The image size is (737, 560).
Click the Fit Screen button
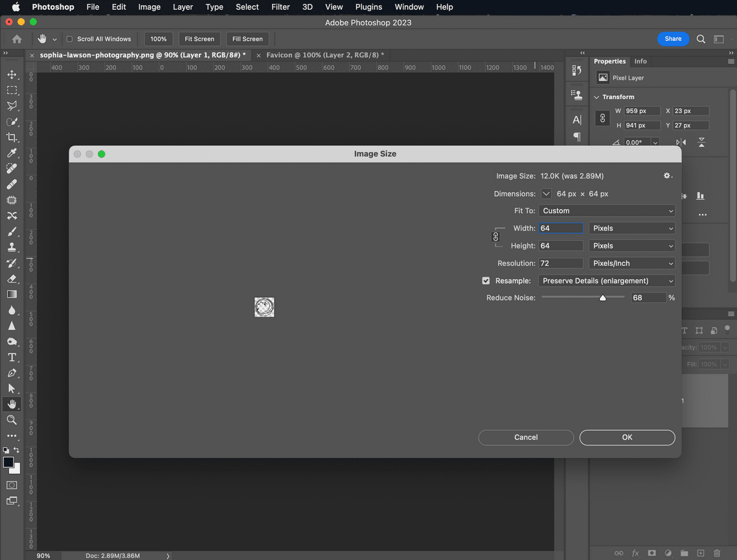(x=199, y=39)
